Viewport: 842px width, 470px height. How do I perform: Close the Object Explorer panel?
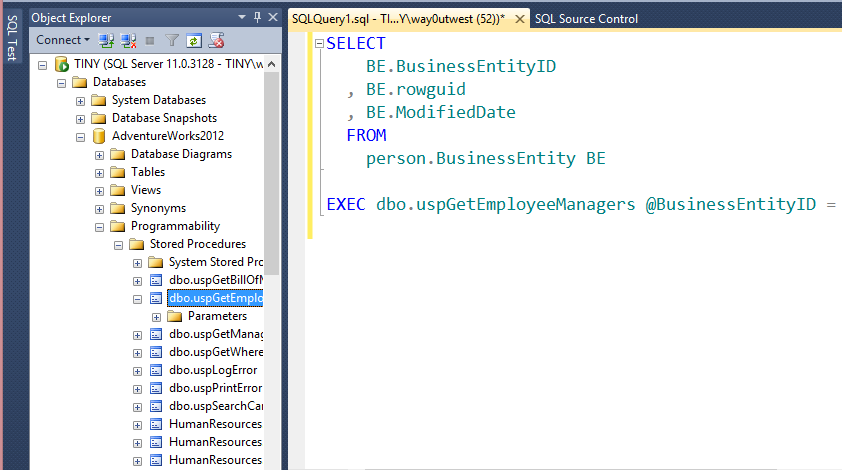click(273, 17)
